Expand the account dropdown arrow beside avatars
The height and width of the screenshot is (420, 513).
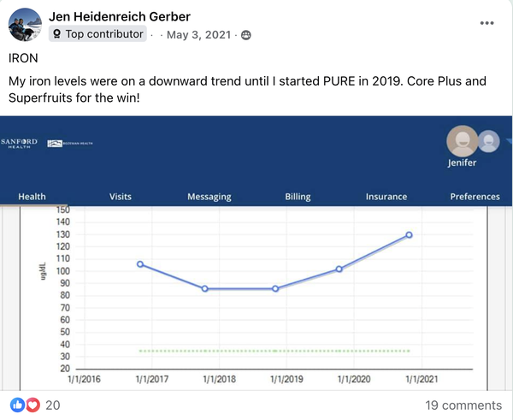[x=508, y=140]
